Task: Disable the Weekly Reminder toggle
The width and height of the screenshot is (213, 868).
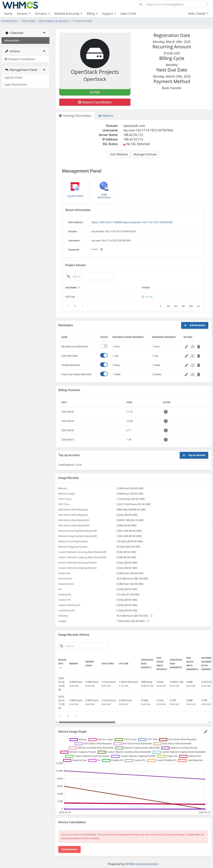Action: 104,365
